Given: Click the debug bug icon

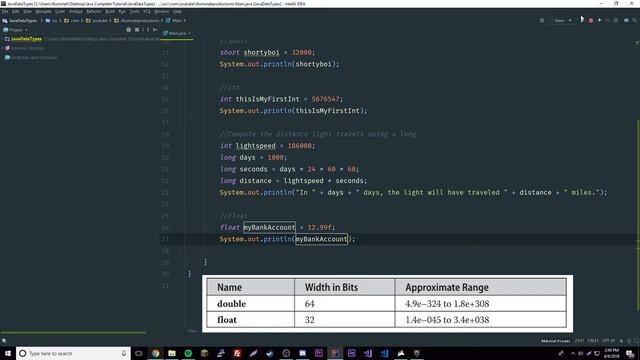Looking at the screenshot, I should pyautogui.click(x=591, y=20).
